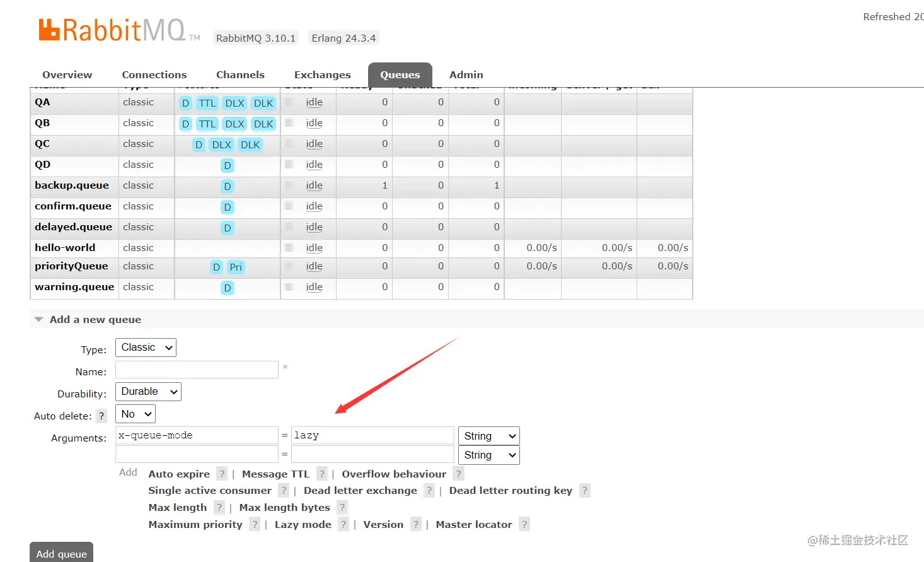Viewport: 924px width, 562px height.
Task: Open the QA queue link
Action: pyautogui.click(x=42, y=102)
